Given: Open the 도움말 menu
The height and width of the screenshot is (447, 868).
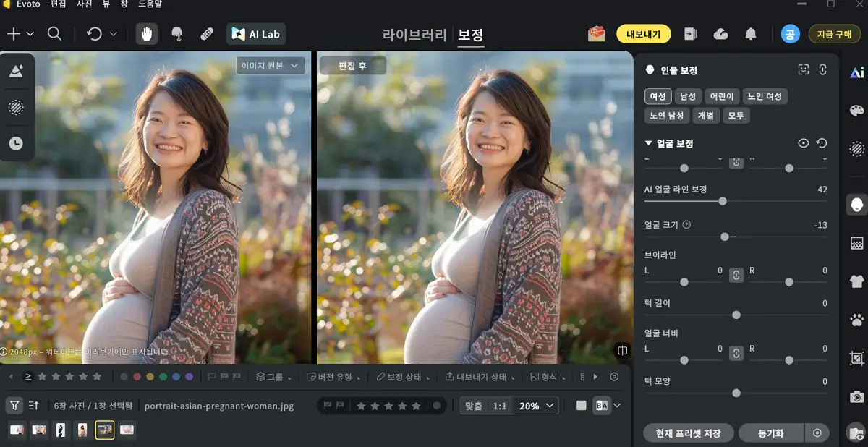Looking at the screenshot, I should 150,4.
